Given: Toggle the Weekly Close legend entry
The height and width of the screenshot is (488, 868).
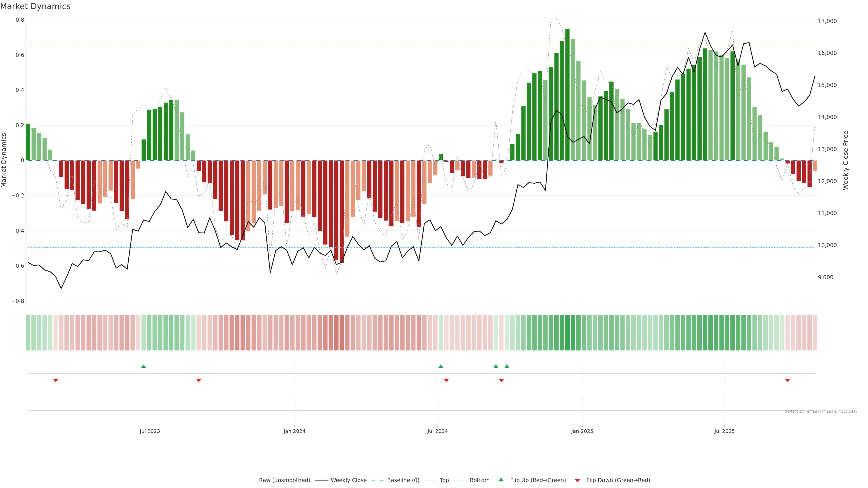Looking at the screenshot, I should [348, 480].
